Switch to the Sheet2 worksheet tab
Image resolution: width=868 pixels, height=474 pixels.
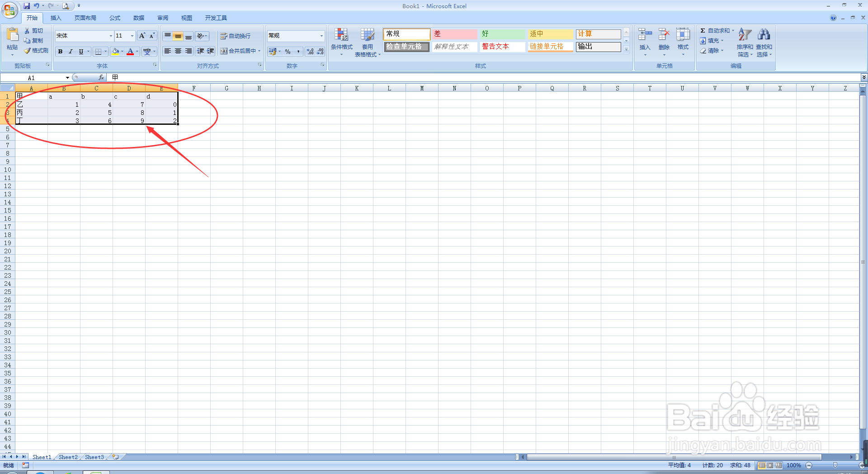pos(68,457)
